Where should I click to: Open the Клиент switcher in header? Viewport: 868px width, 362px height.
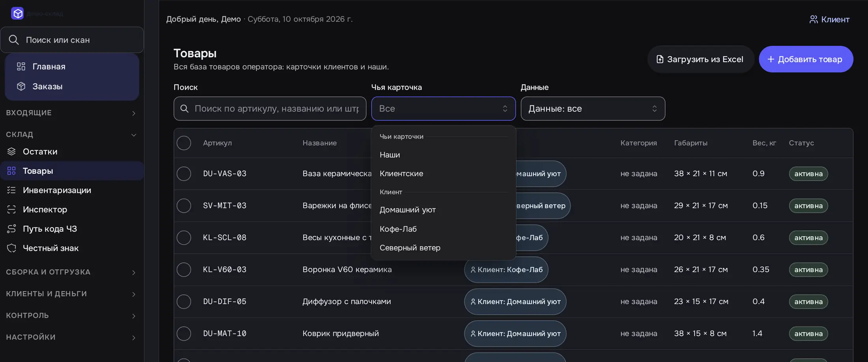coord(829,19)
